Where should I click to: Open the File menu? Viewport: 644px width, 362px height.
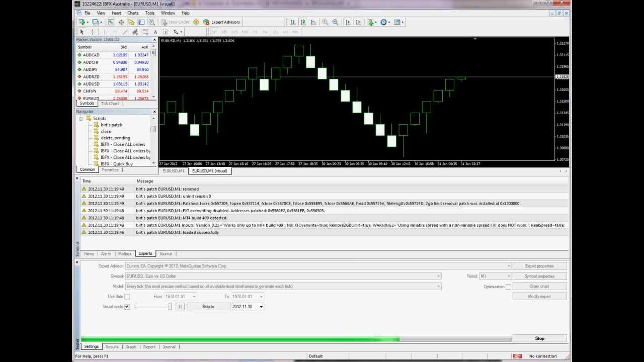(x=88, y=13)
